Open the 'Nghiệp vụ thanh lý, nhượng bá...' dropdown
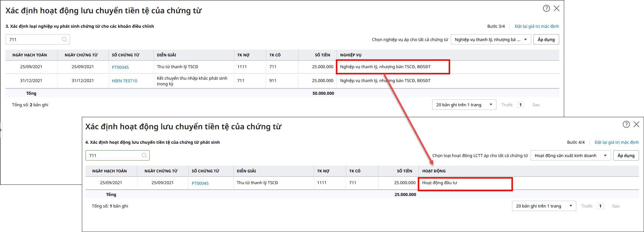The image size is (644, 232). pyautogui.click(x=491, y=40)
